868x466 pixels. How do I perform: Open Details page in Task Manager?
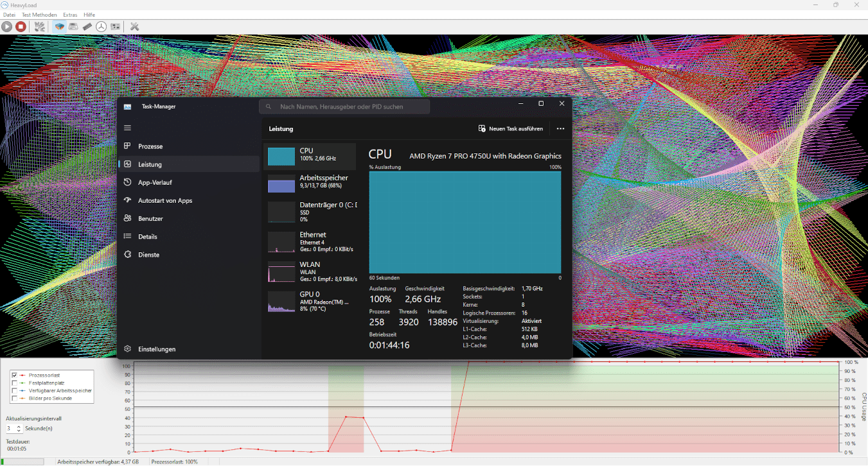(x=189, y=236)
